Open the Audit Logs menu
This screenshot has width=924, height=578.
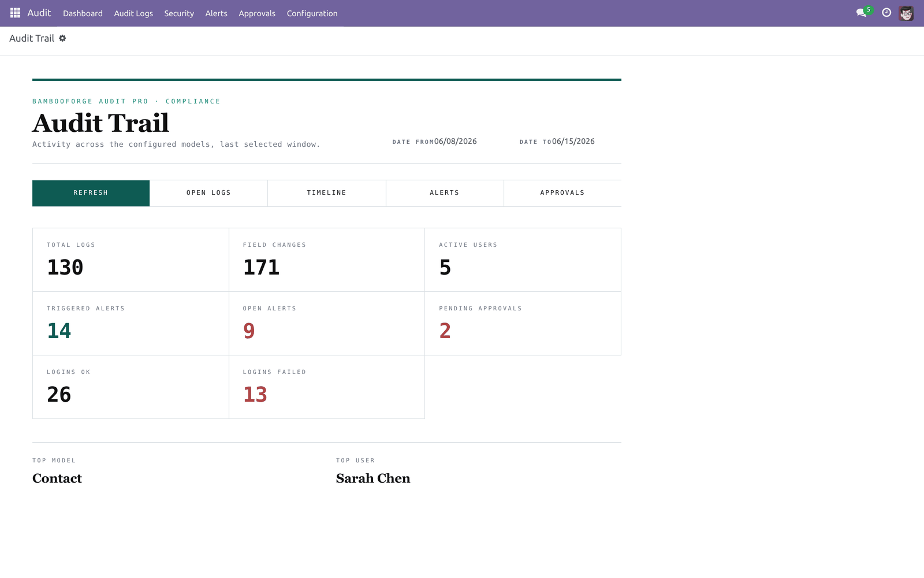133,13
